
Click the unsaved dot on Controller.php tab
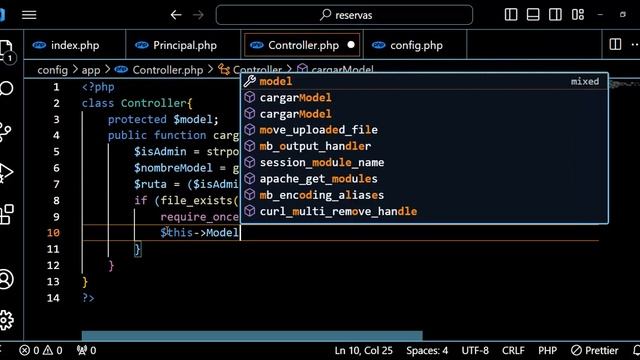[351, 45]
